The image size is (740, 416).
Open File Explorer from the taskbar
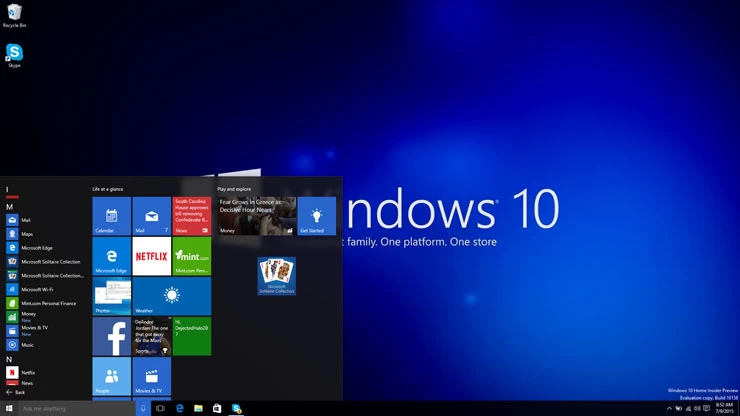pos(198,408)
